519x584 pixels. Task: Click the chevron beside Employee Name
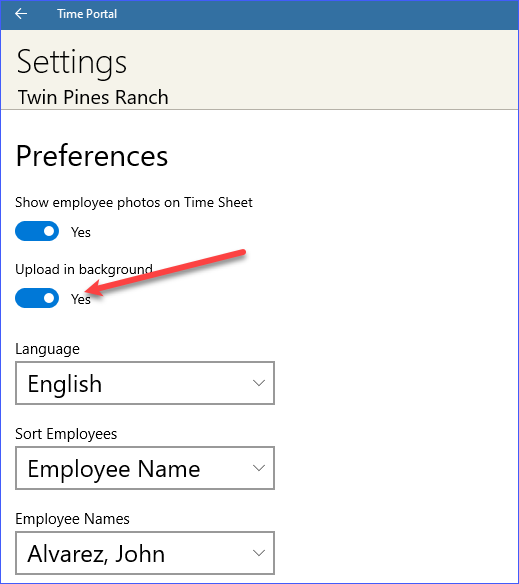[259, 468]
